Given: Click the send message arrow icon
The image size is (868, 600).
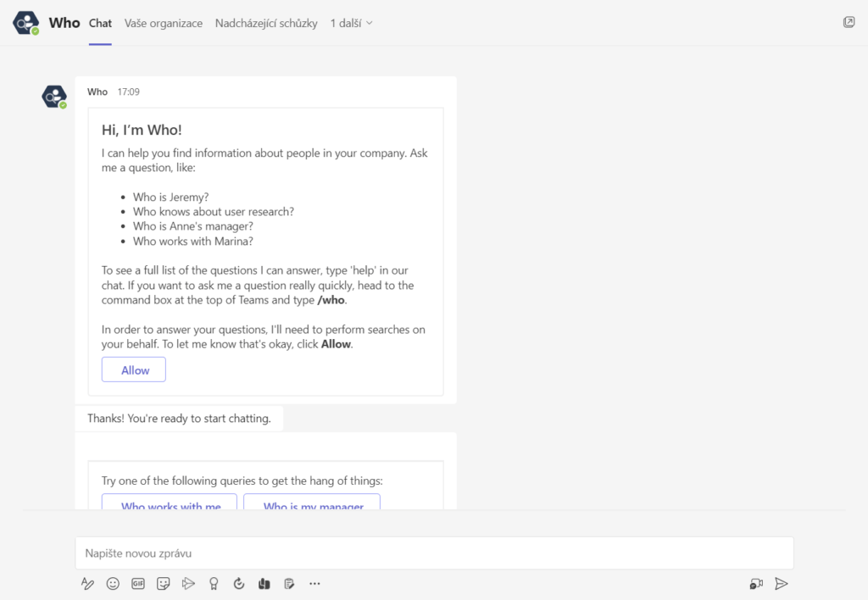Looking at the screenshot, I should (x=782, y=583).
